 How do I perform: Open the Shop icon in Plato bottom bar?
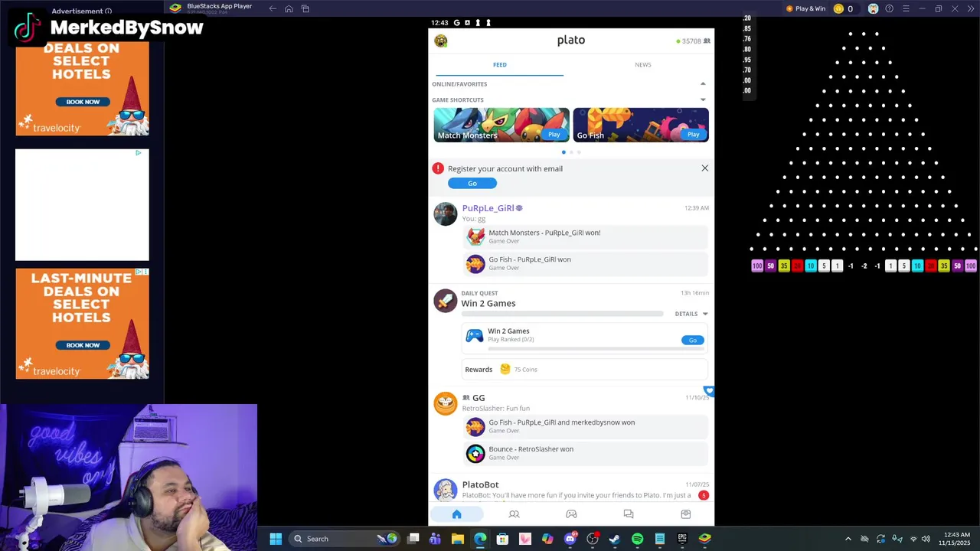click(686, 514)
